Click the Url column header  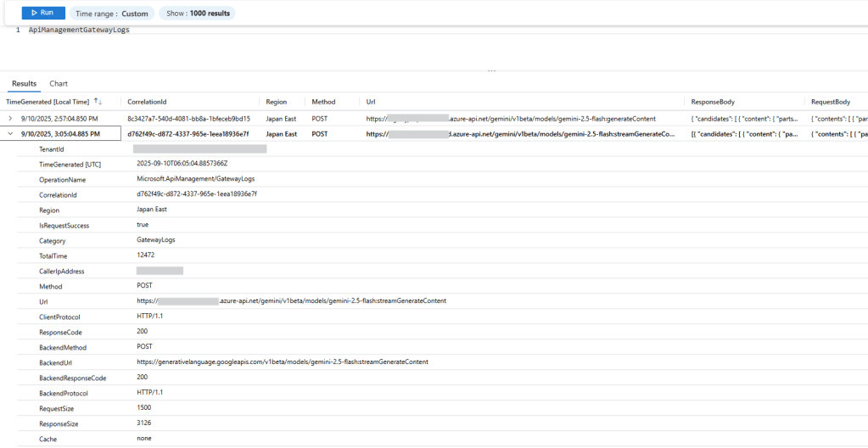tap(371, 102)
